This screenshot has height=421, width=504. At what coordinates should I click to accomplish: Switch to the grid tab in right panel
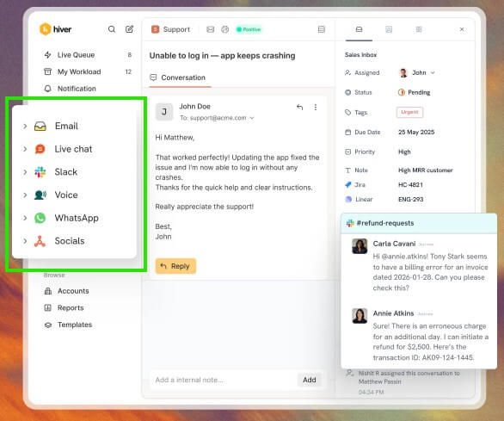point(419,29)
